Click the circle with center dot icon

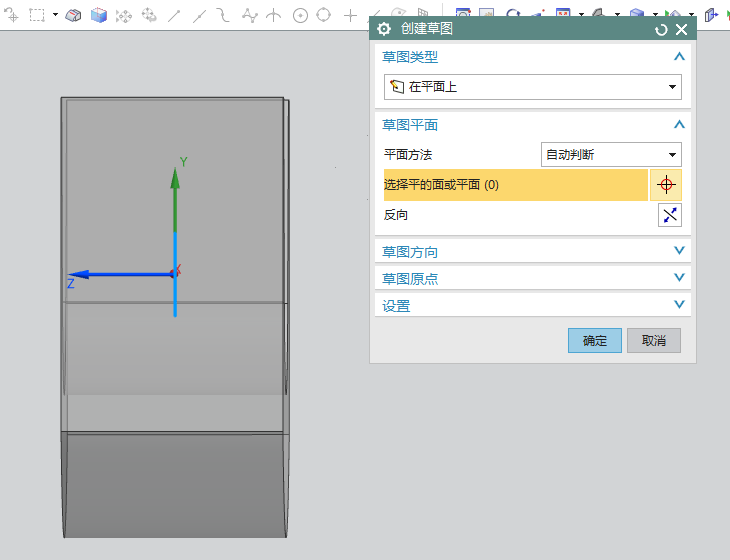click(300, 15)
